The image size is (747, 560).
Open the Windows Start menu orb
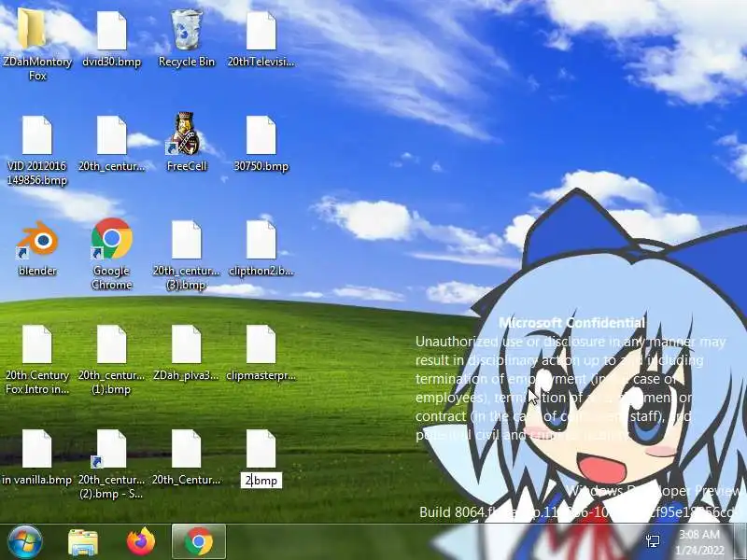click(24, 542)
